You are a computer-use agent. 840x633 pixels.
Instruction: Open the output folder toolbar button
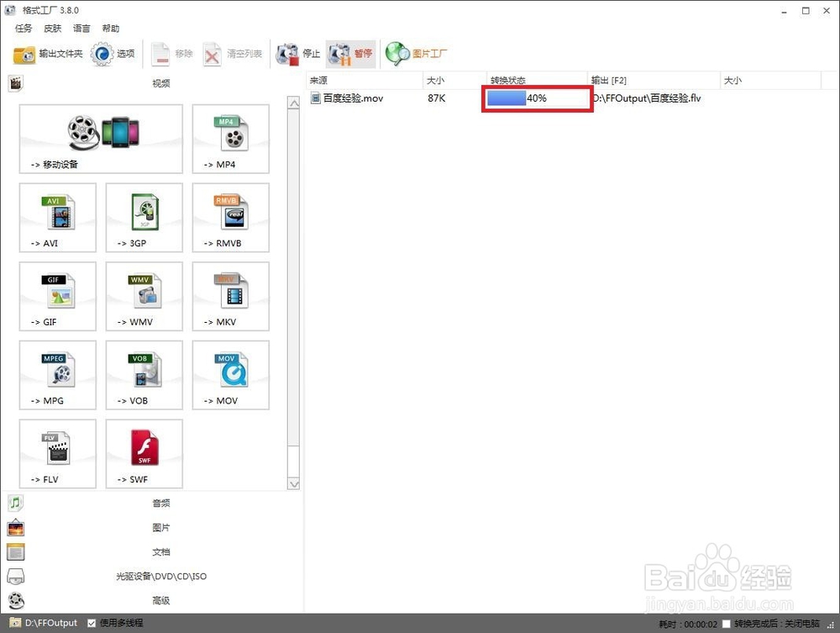(48, 54)
